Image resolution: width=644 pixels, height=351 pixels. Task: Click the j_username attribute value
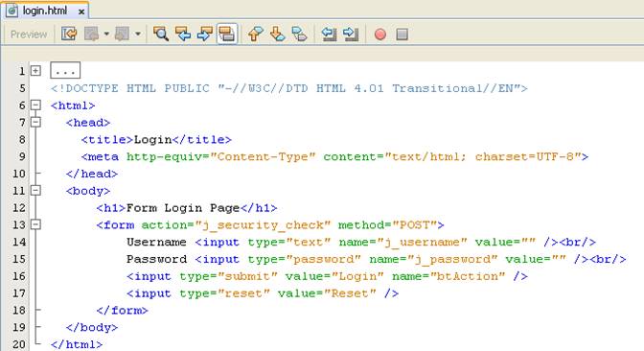(422, 243)
